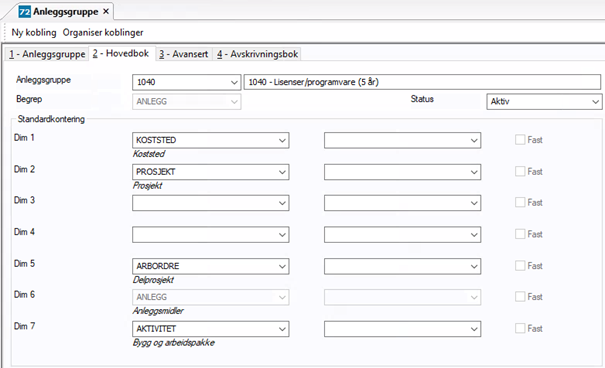The height and width of the screenshot is (368, 605).
Task: Click the Delprosjekt label under Dim 5
Action: pyautogui.click(x=154, y=280)
